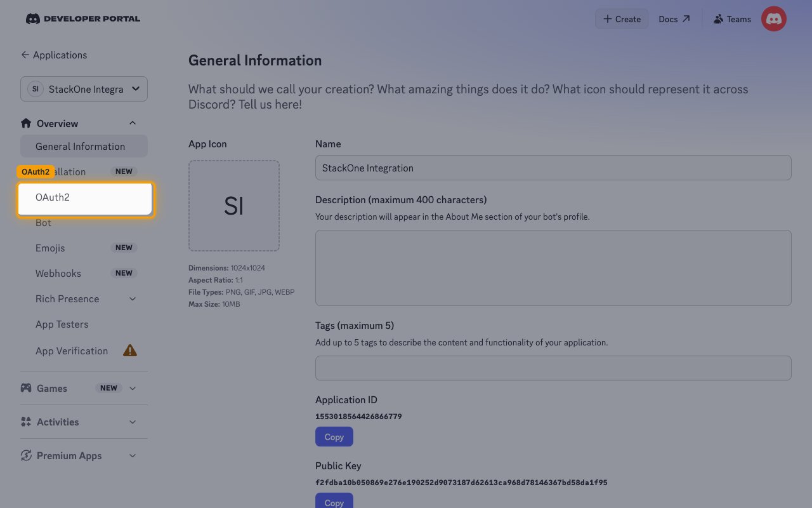Click the Activities icon in sidebar
The width and height of the screenshot is (812, 508).
click(x=26, y=422)
